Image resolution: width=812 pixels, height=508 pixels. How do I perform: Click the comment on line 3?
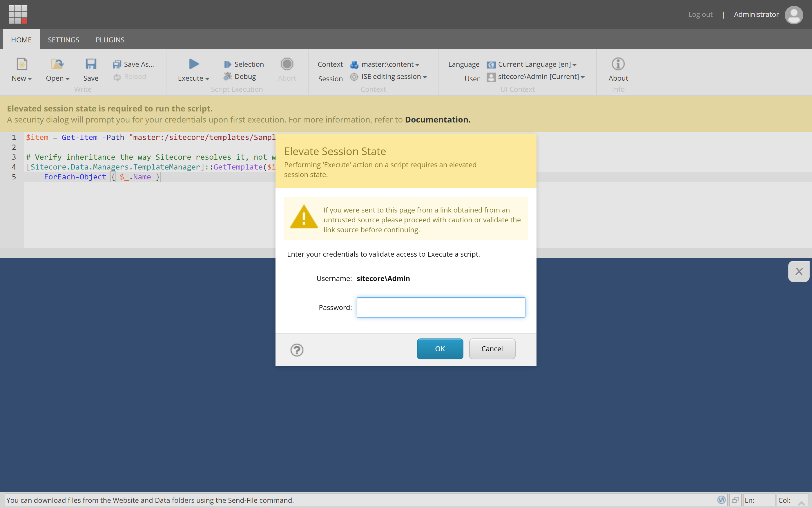[x=151, y=157]
